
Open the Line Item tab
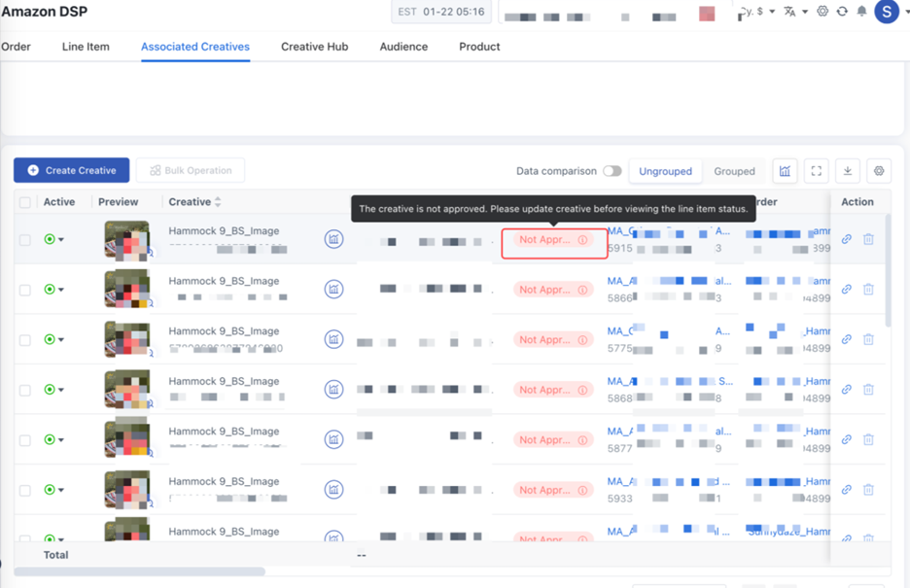[x=86, y=47]
